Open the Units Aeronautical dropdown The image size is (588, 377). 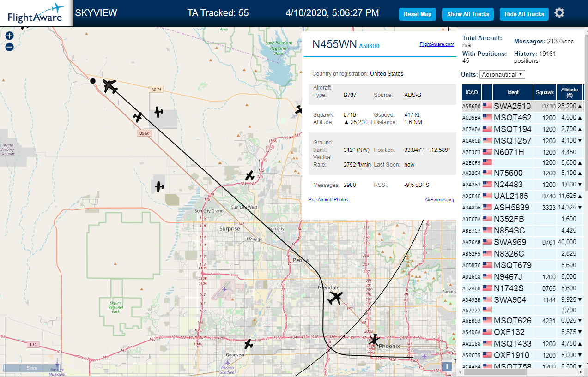tap(503, 74)
